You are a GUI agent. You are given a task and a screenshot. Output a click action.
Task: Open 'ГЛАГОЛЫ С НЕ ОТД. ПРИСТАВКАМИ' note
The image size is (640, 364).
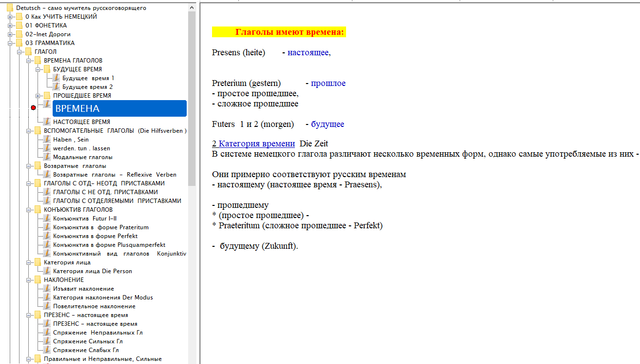click(x=105, y=192)
